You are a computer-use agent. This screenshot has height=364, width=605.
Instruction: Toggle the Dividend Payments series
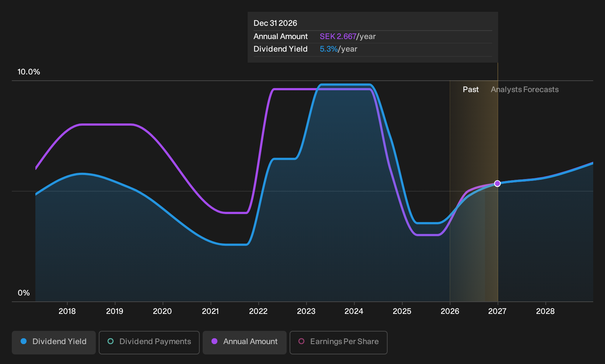[x=149, y=343]
